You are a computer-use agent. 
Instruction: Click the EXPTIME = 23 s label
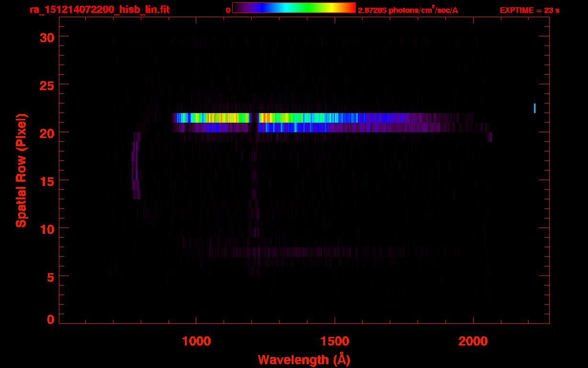pos(530,10)
